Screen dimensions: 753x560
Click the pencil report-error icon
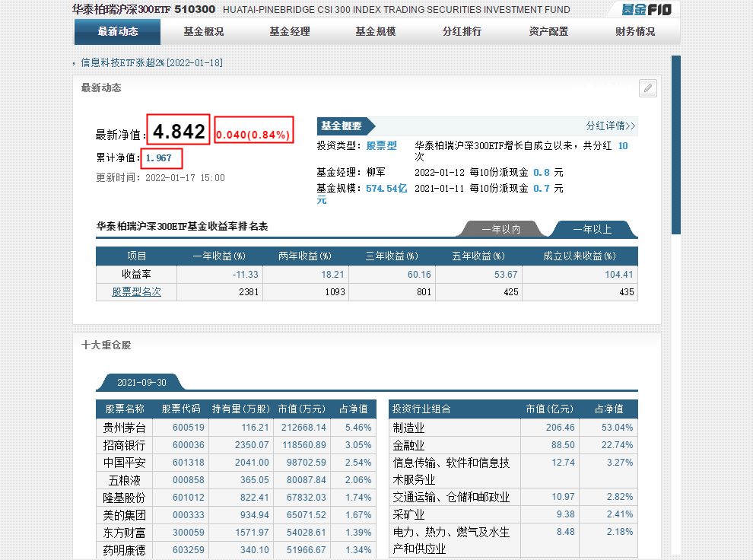[647, 88]
